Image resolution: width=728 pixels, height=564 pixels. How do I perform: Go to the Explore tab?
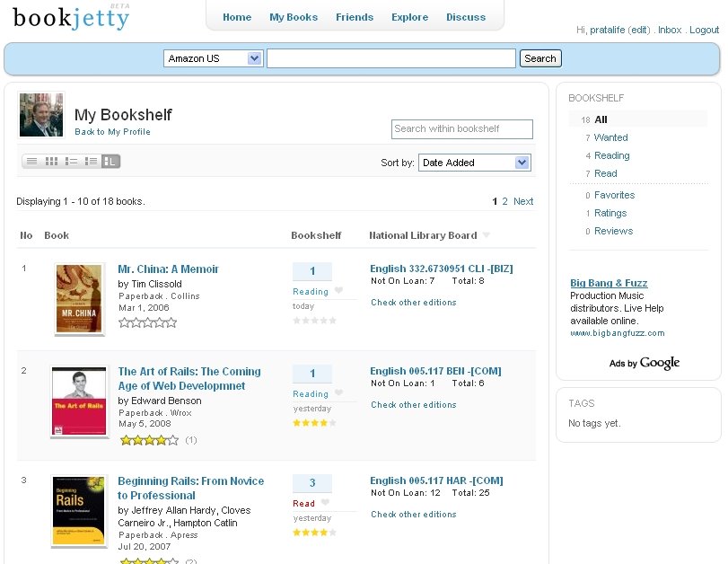[x=409, y=17]
